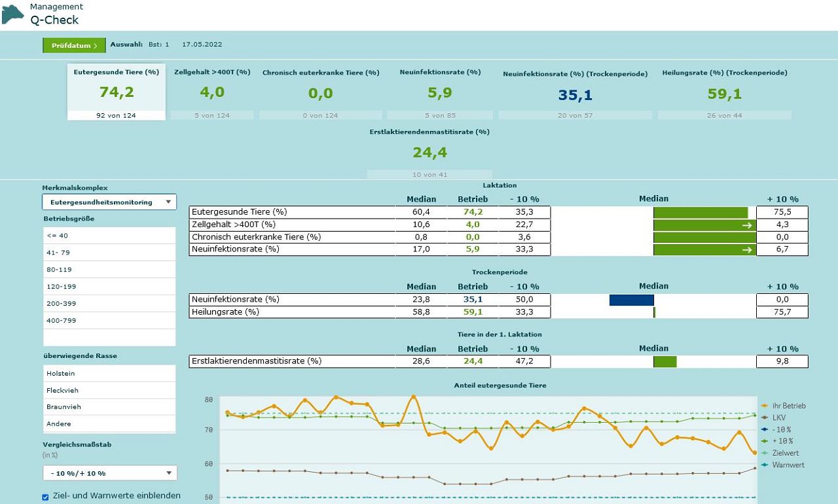Click the Q-Check cow logo icon
Viewport: 838px width, 504px height.
click(12, 14)
